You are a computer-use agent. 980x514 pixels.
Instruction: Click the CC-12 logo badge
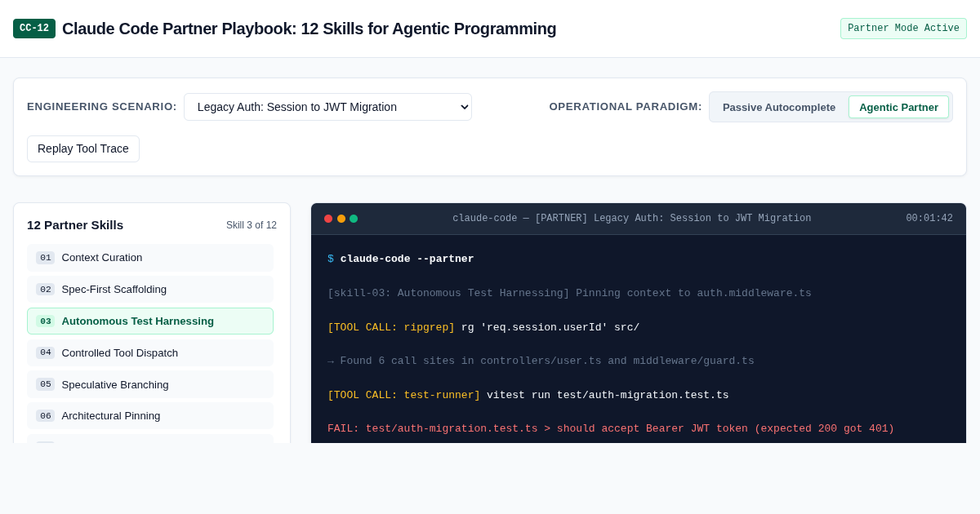point(34,29)
